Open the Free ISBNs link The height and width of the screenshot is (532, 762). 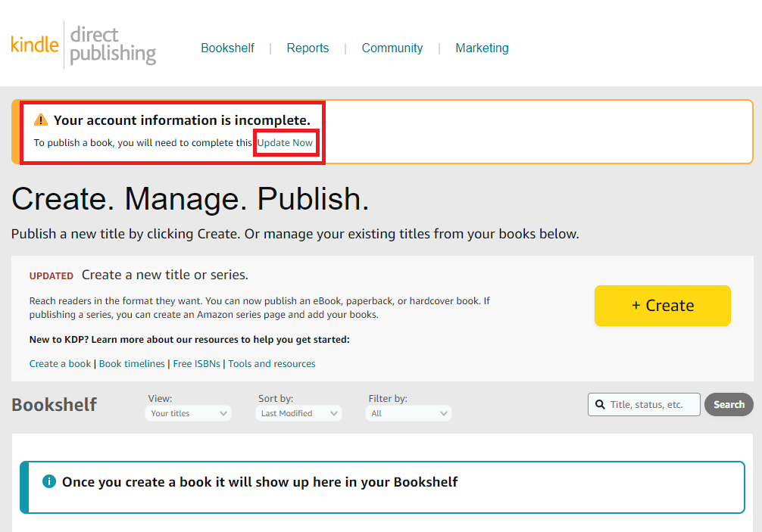(x=196, y=363)
